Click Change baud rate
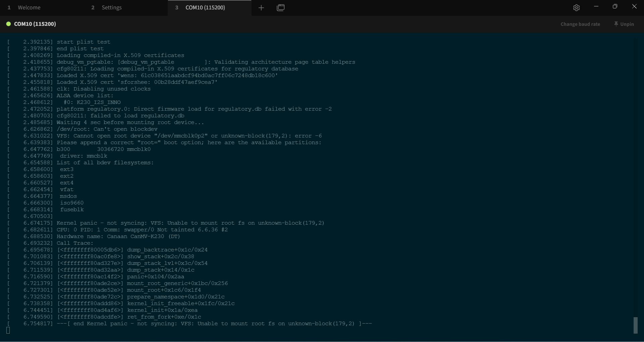The width and height of the screenshot is (644, 342). (580, 24)
